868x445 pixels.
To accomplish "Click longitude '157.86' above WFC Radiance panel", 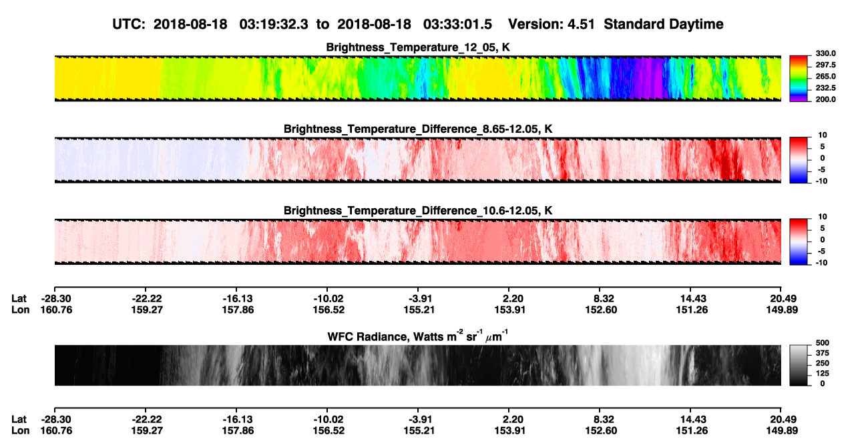I will (237, 310).
